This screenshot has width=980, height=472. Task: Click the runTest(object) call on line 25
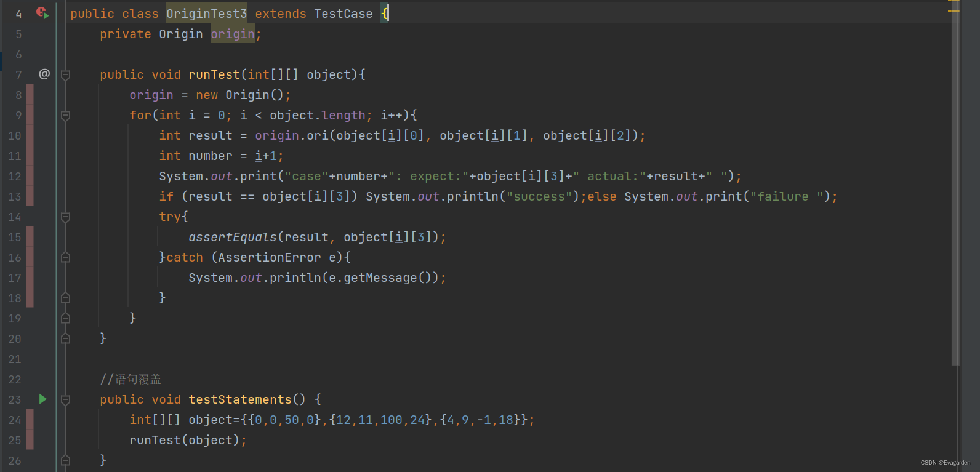(185, 440)
